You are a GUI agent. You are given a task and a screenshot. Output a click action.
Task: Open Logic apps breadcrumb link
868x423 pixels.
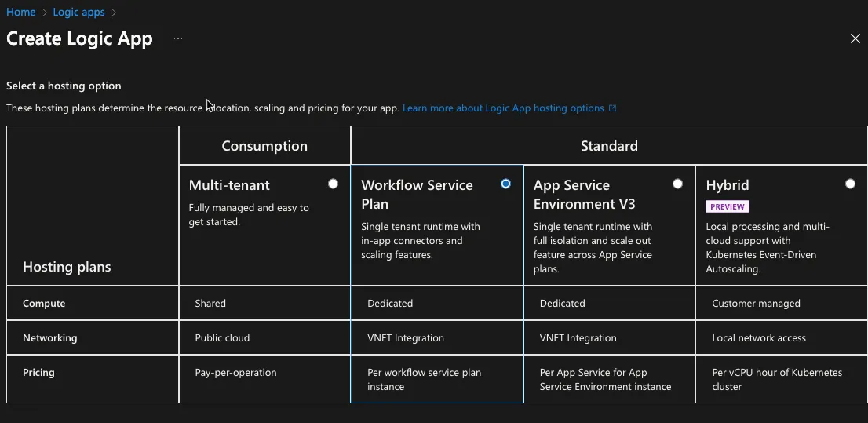(x=78, y=12)
